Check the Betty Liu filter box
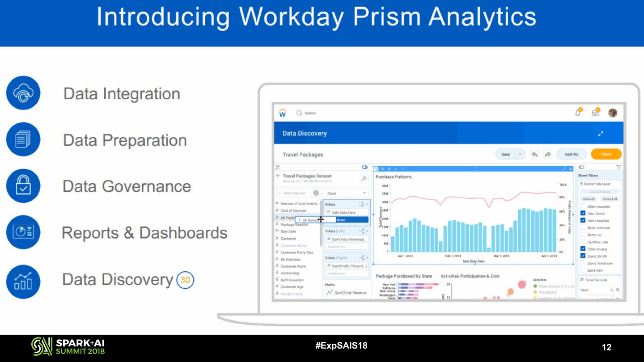Image resolution: width=644 pixels, height=362 pixels. 583,235
